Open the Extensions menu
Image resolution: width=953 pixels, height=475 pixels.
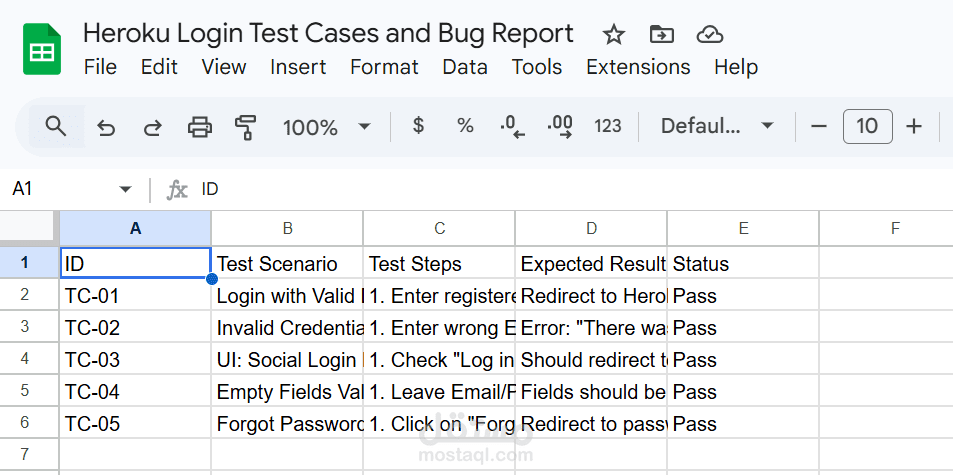tap(638, 67)
